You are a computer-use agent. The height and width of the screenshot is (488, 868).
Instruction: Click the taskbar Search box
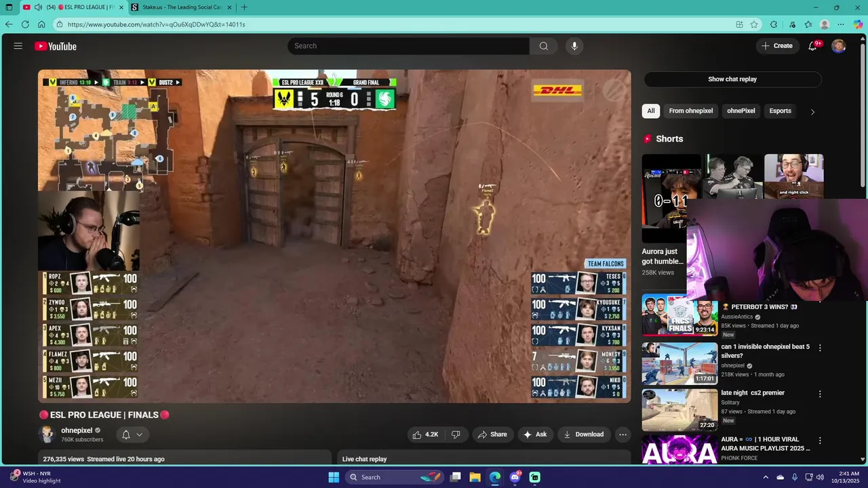pyautogui.click(x=395, y=477)
